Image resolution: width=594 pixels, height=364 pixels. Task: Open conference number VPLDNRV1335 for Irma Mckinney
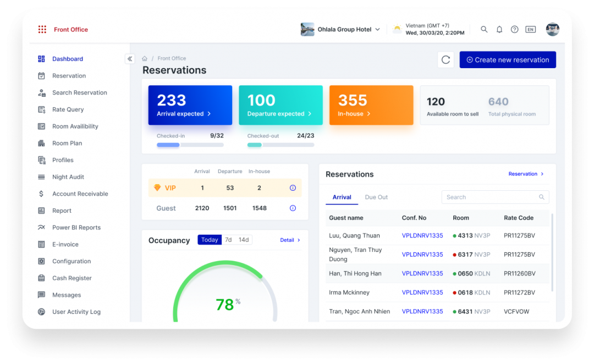point(422,292)
